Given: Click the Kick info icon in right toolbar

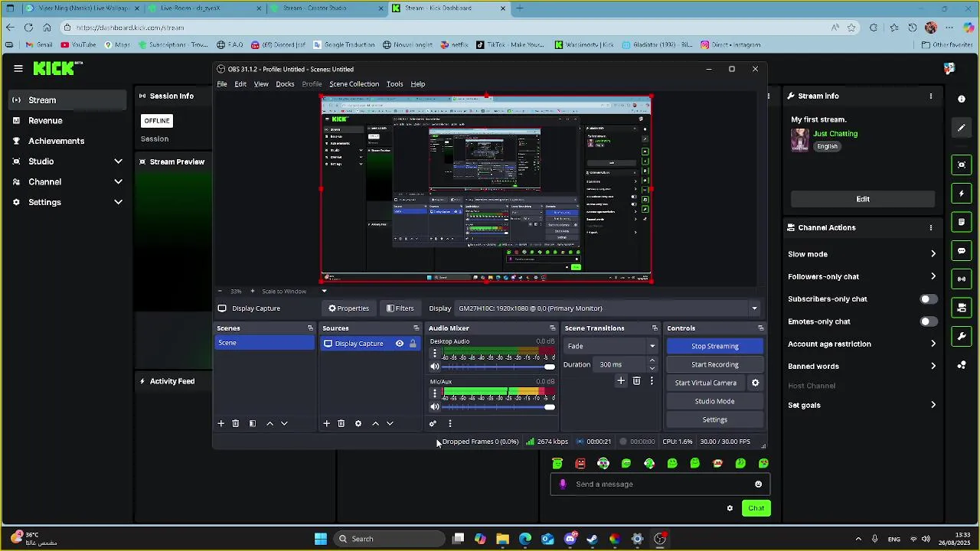Looking at the screenshot, I should click(x=961, y=99).
